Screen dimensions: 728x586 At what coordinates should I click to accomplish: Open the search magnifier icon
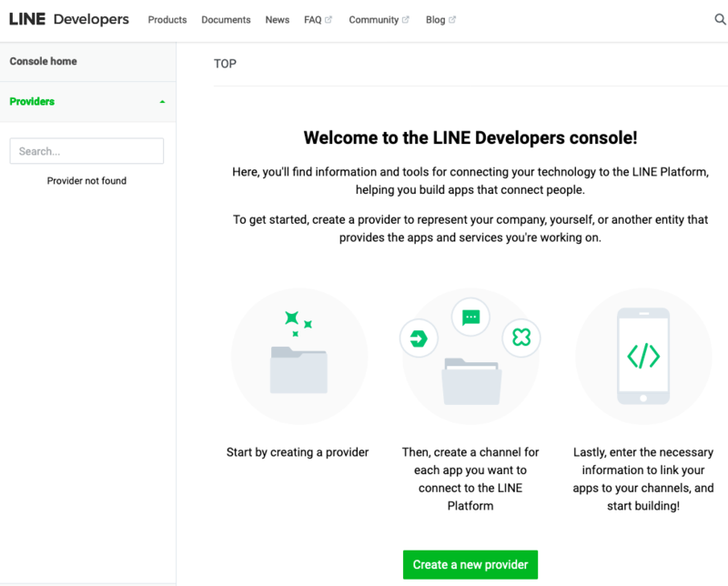(720, 19)
